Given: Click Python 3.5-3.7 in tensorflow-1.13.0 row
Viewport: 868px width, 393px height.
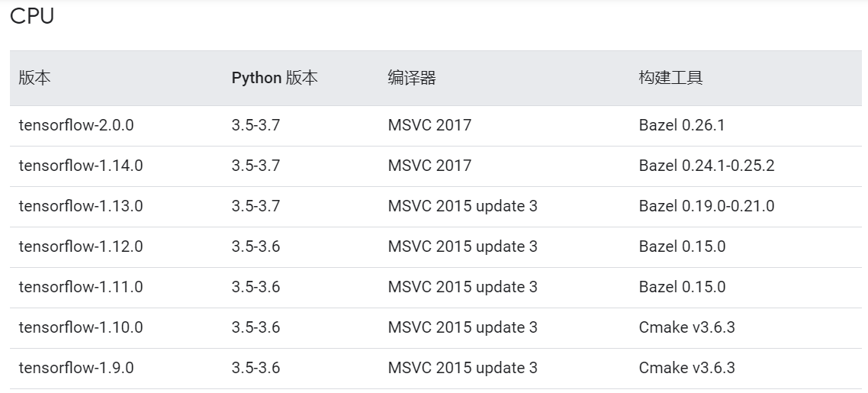Looking at the screenshot, I should (x=256, y=206).
